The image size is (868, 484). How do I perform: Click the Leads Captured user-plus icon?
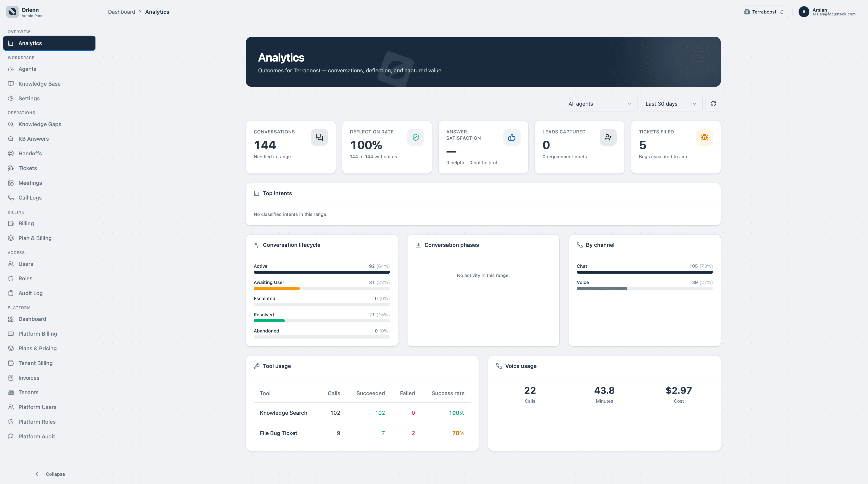(x=608, y=137)
